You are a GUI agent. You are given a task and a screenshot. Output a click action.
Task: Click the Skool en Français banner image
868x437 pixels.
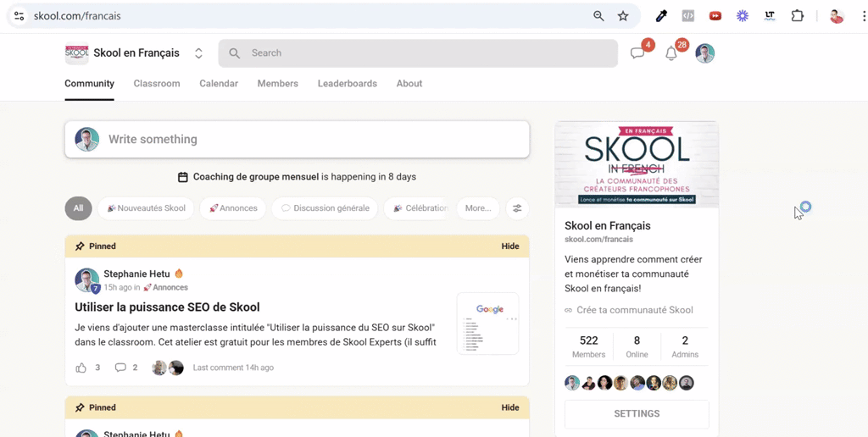(x=637, y=165)
